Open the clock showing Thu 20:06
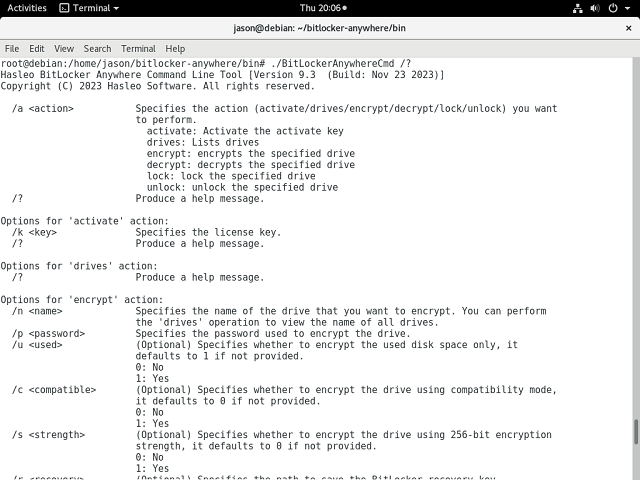640x480 pixels. [323, 8]
